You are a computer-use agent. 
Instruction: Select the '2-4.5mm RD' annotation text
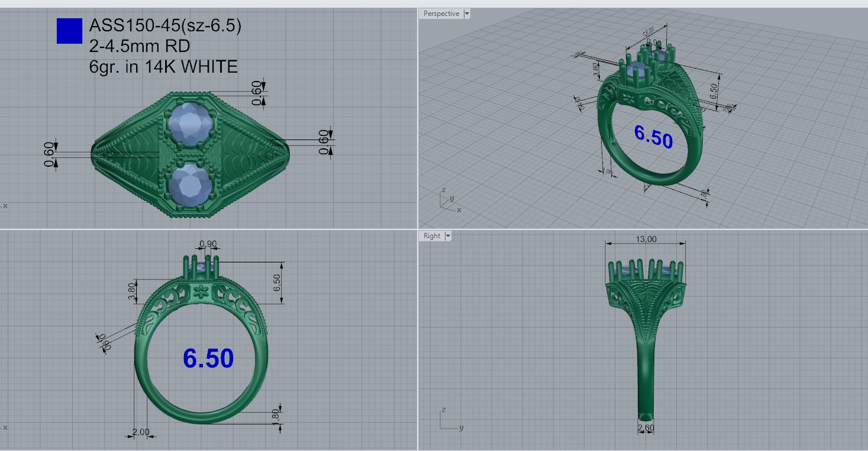pyautogui.click(x=140, y=46)
